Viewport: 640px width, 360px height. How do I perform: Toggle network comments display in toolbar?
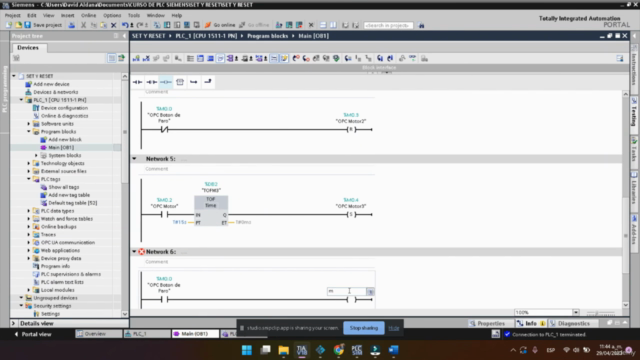tap(274, 59)
